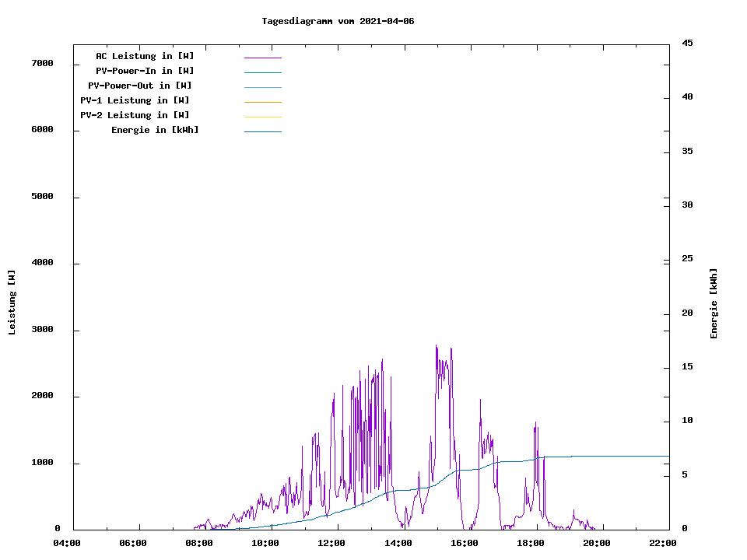This screenshot has height=560, width=747.
Task: Click the 'Energie in [kWh]' legend entry
Action: 155,130
